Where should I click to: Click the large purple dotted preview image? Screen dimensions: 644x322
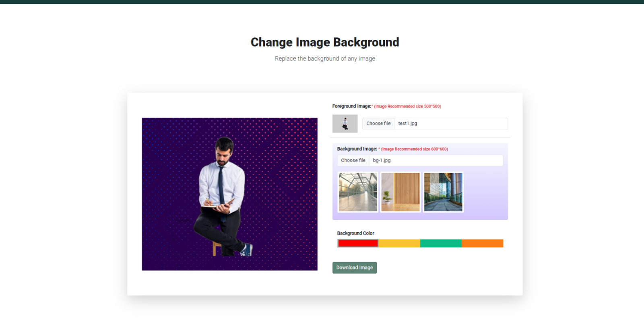coord(229,194)
